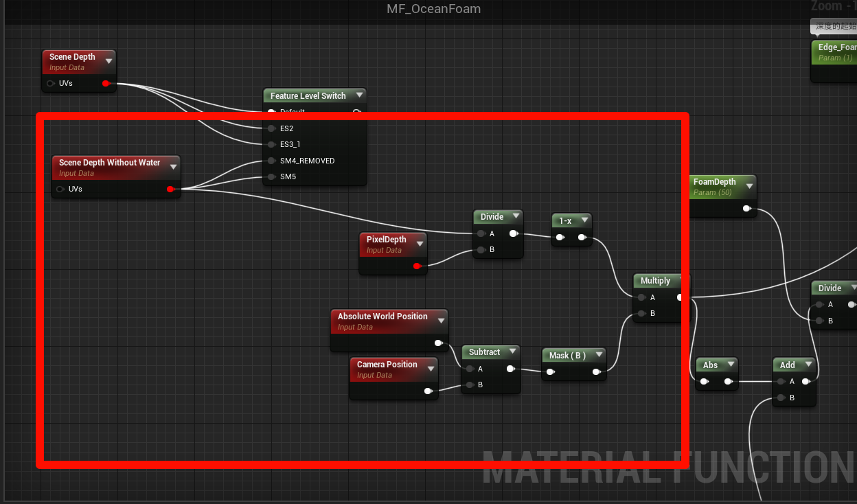Viewport: 857px width, 504px height.
Task: Click the Multiply node's output pin
Action: (x=679, y=297)
